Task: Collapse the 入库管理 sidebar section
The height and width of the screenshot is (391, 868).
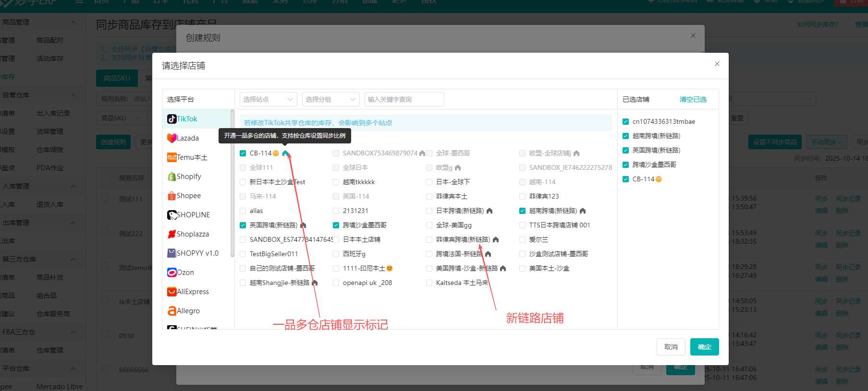Action: pos(73,186)
